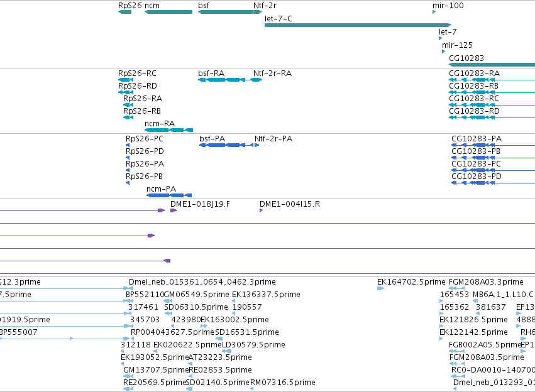Click the ncm gene bar

coord(168,12)
